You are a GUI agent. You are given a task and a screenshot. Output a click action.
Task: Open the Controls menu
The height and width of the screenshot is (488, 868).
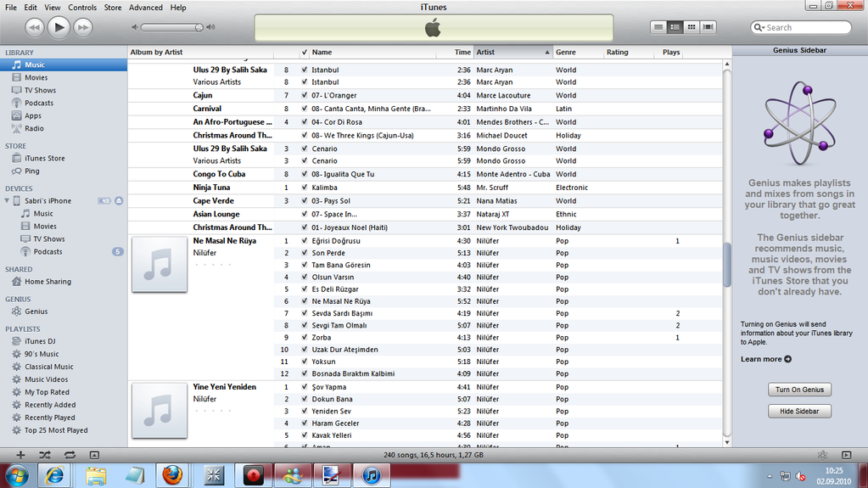point(82,8)
